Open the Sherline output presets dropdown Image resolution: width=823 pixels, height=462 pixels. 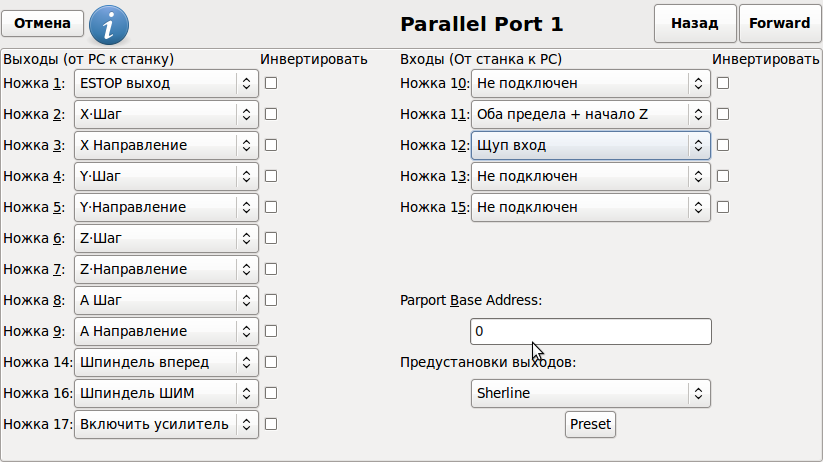click(x=590, y=393)
